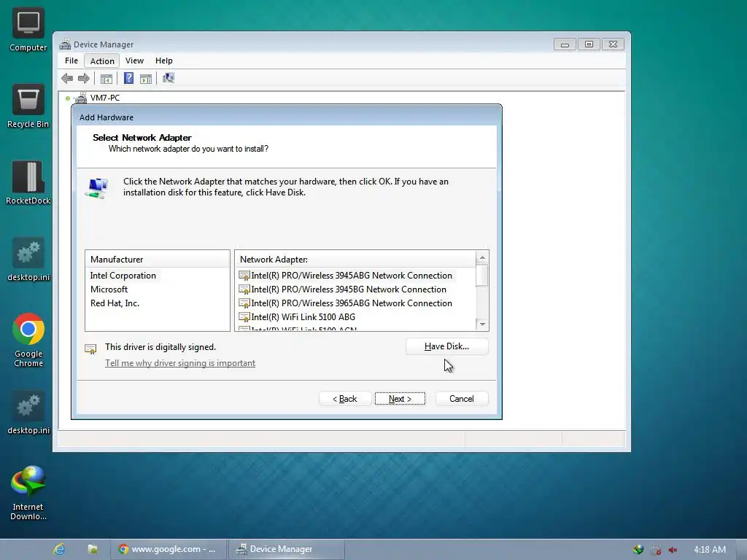747x560 pixels.
Task: Click the blue Help toolbar icon
Action: (128, 78)
